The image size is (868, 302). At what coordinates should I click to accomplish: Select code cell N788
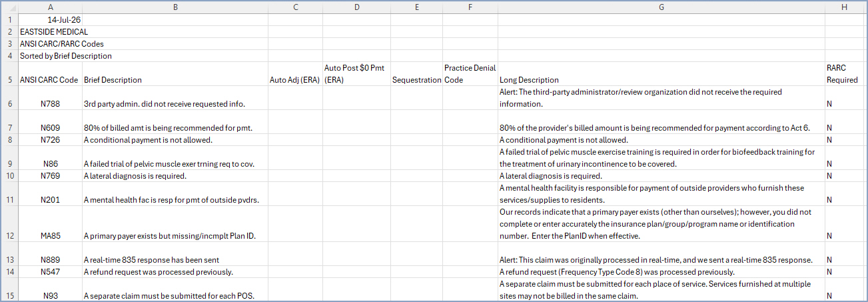(51, 98)
